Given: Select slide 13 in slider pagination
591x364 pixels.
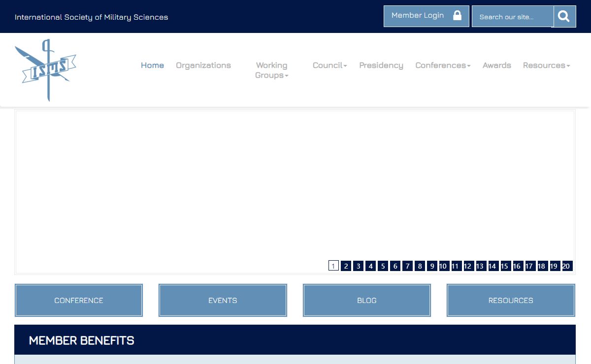Looking at the screenshot, I should [x=480, y=266].
